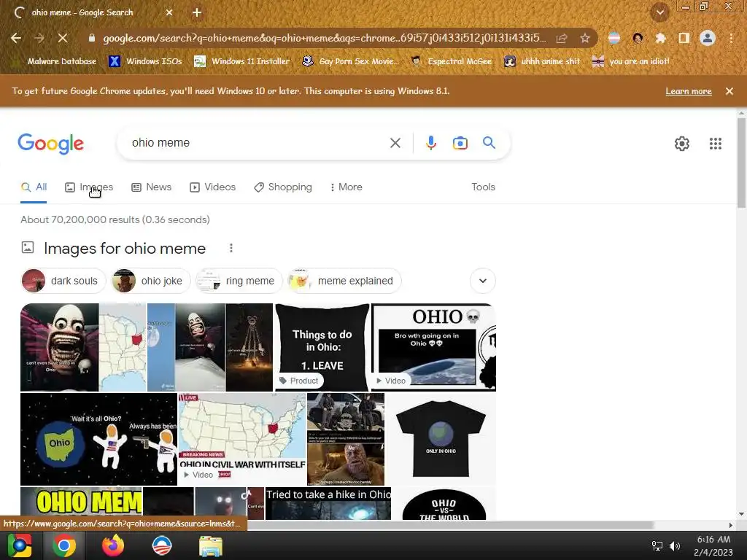This screenshot has height=560, width=747.
Task: Switch to the Videos tab
Action: point(212,187)
